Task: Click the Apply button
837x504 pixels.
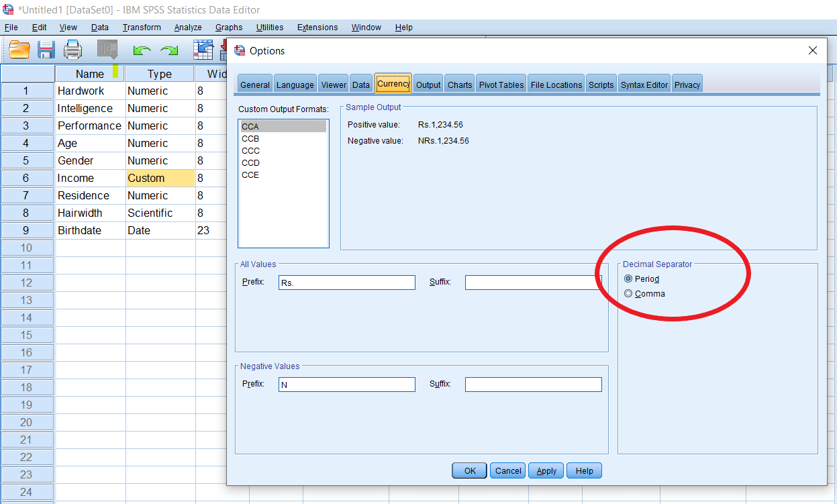Action: click(546, 471)
